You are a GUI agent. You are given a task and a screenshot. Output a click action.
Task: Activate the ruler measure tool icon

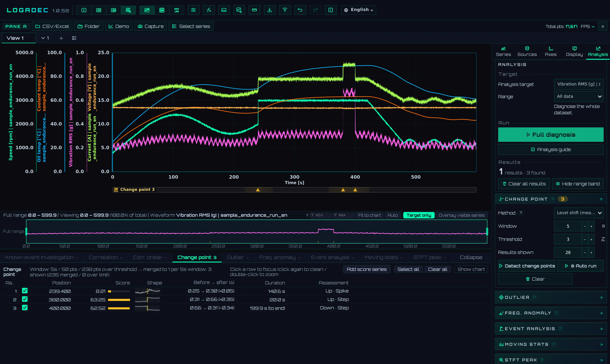tap(254, 10)
